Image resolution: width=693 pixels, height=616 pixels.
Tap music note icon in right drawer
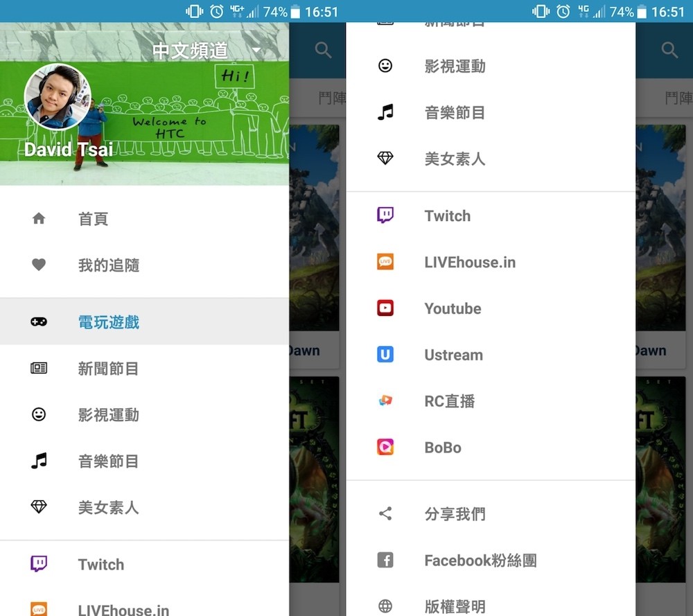385,112
